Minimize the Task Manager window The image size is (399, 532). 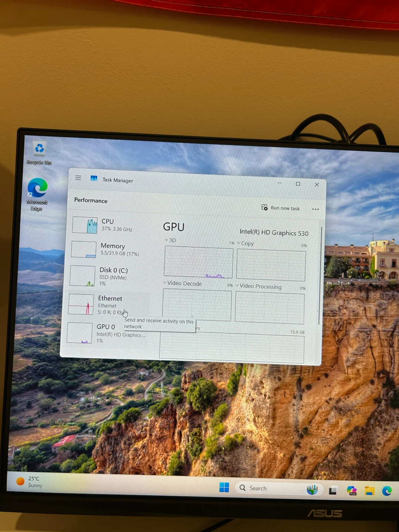pyautogui.click(x=280, y=183)
